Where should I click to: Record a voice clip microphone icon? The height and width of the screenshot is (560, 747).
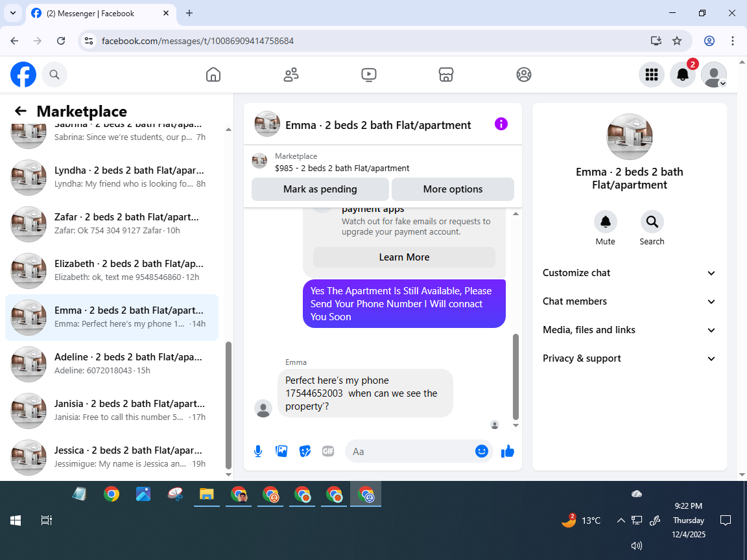pos(257,451)
